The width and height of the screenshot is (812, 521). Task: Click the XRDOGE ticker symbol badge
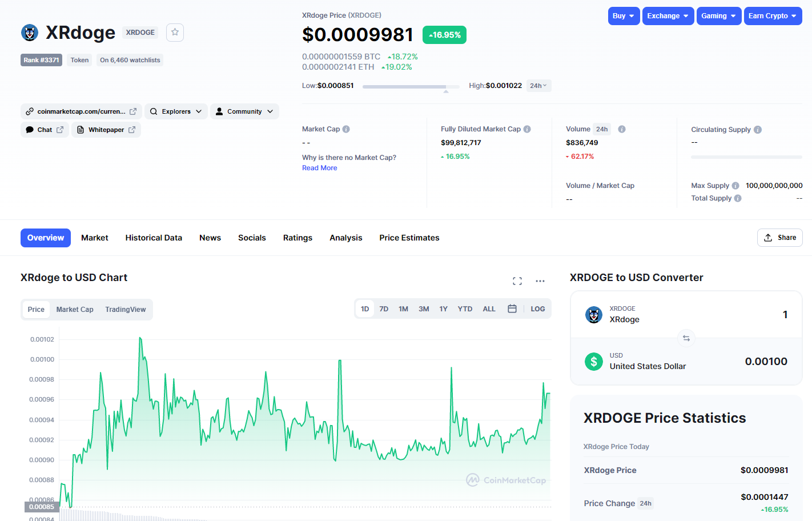pyautogui.click(x=140, y=33)
